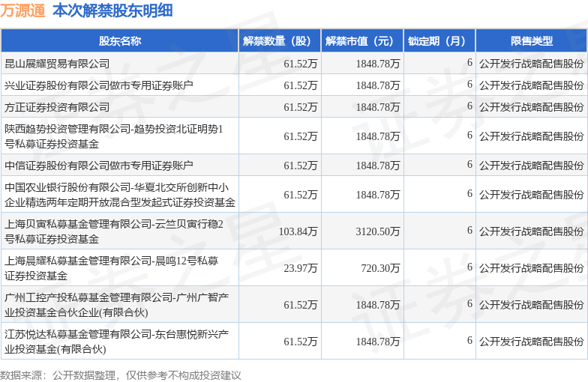This screenshot has height=382, width=588.
Task: Click lock period 6 in 上海晨耀 row
Action: [469, 267]
